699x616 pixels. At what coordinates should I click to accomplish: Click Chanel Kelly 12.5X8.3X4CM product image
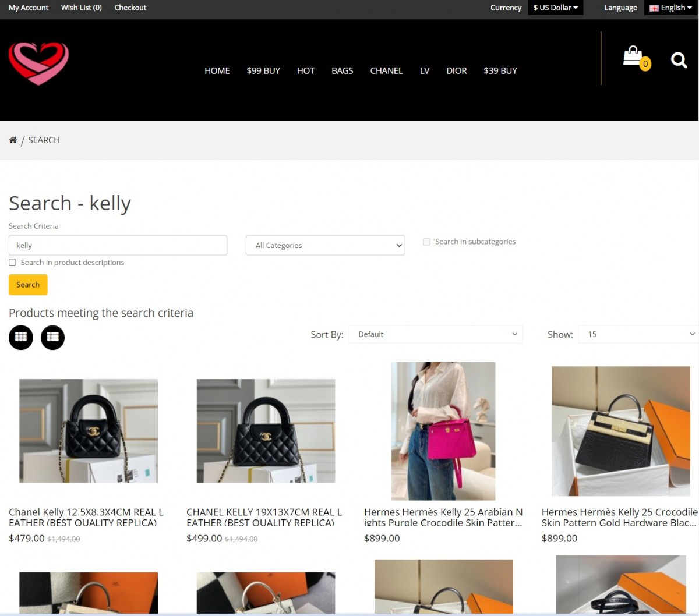(x=89, y=431)
